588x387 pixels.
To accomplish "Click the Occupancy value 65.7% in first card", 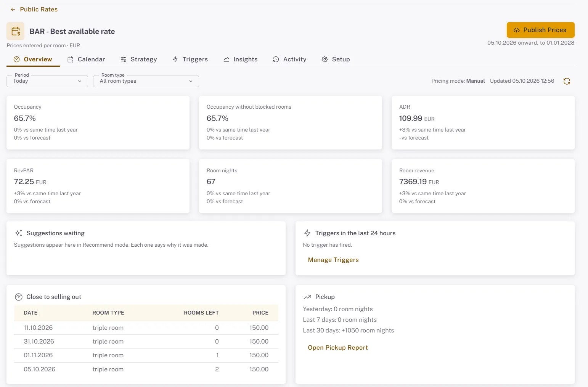I will point(25,119).
